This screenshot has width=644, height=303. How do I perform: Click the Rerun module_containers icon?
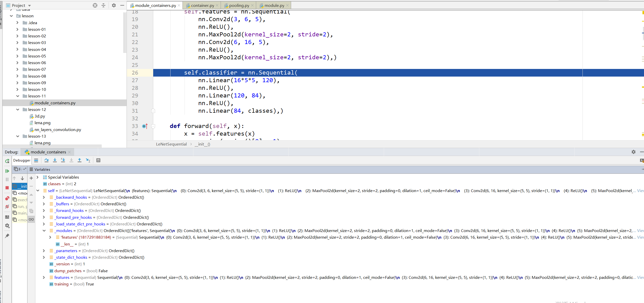point(7,161)
